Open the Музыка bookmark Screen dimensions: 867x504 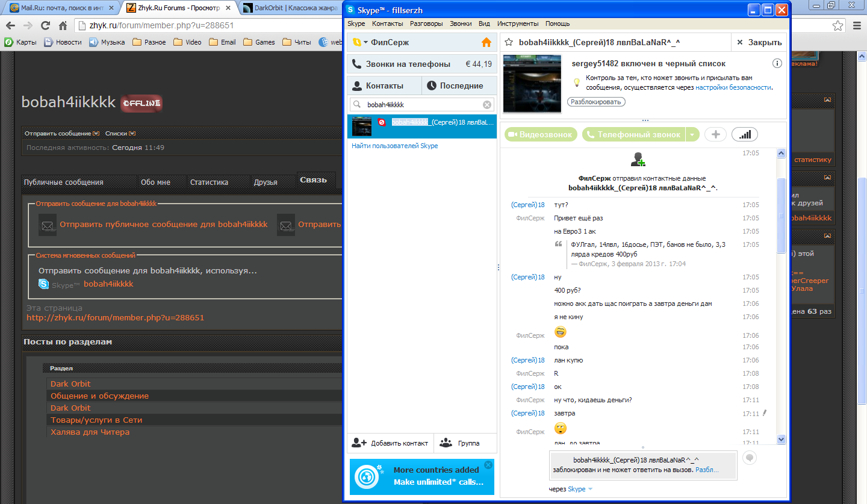point(107,42)
